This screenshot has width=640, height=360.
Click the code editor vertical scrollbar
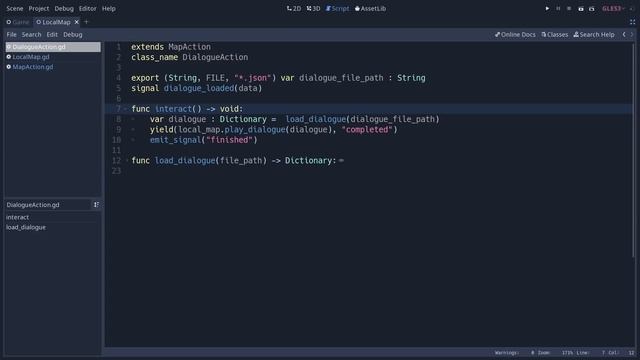(633, 151)
